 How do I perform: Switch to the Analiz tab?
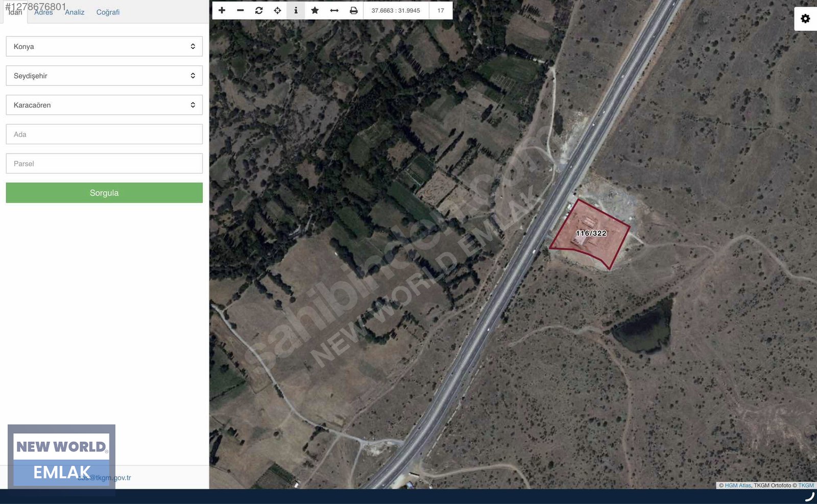point(75,12)
